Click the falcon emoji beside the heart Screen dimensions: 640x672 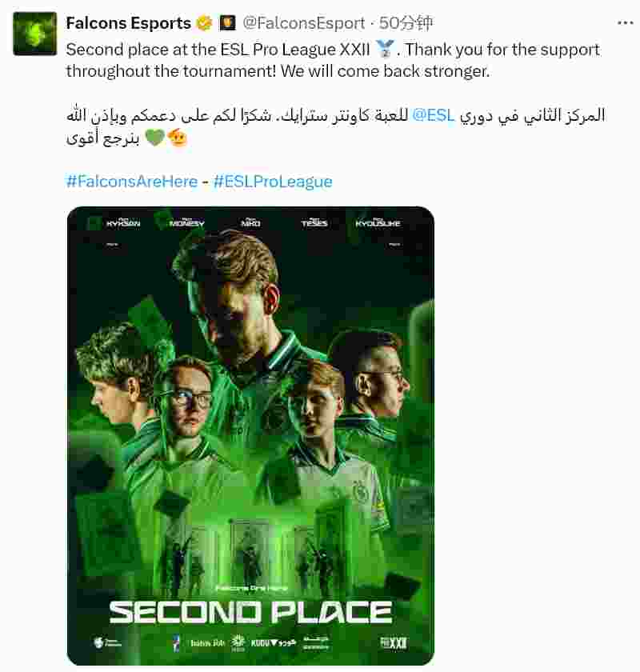[x=178, y=138]
